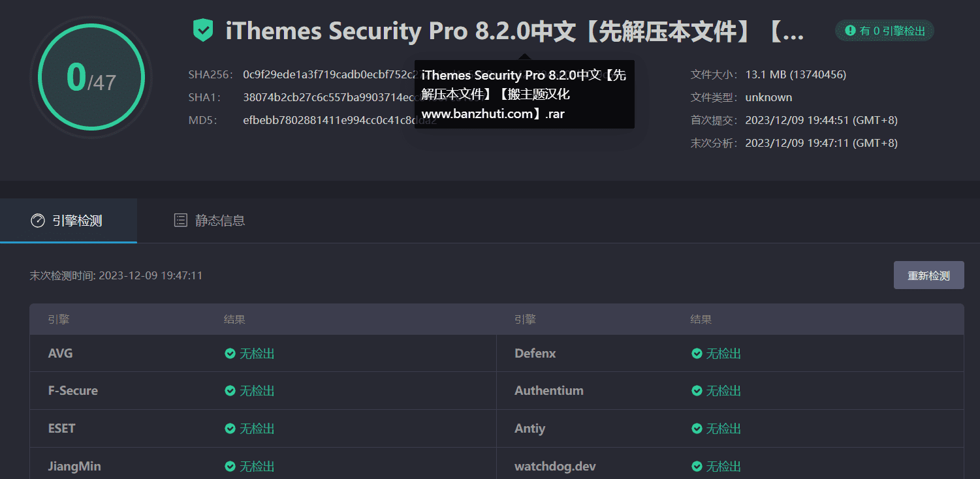Click the file size value 13.1 MB

click(796, 74)
